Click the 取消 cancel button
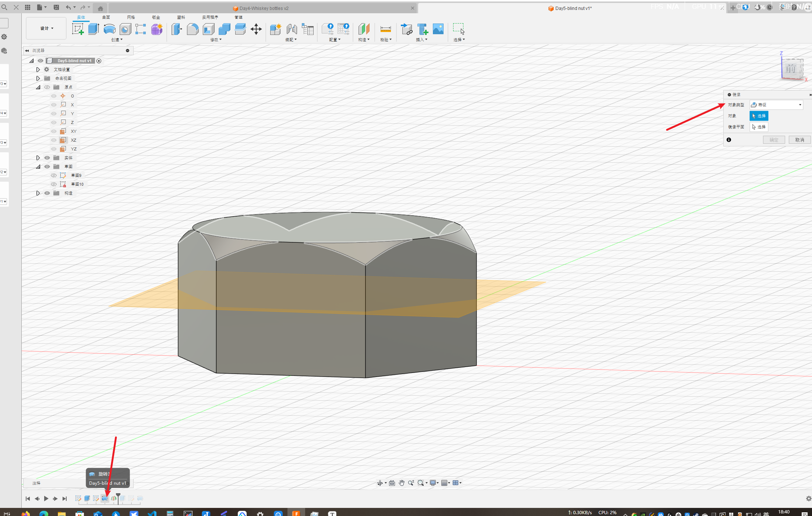This screenshot has height=516, width=812. tap(799, 140)
